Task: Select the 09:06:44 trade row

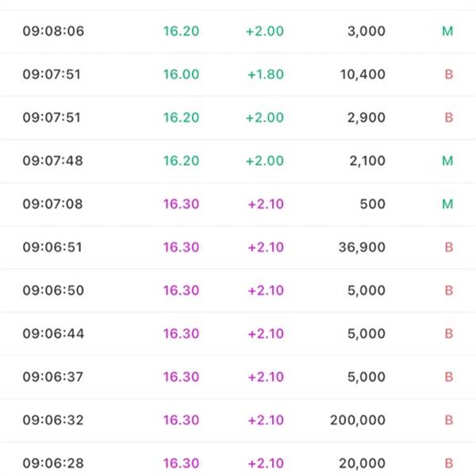Action: [x=238, y=334]
